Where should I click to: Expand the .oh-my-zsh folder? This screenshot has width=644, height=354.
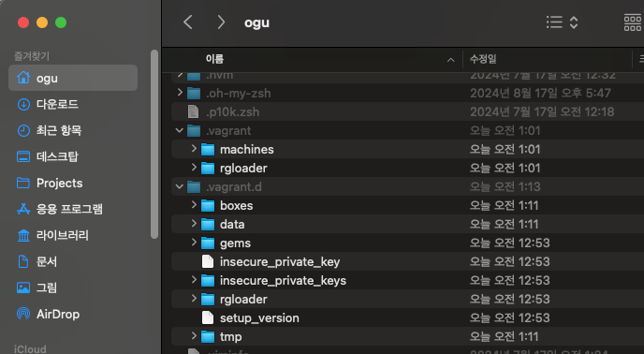[x=180, y=93]
